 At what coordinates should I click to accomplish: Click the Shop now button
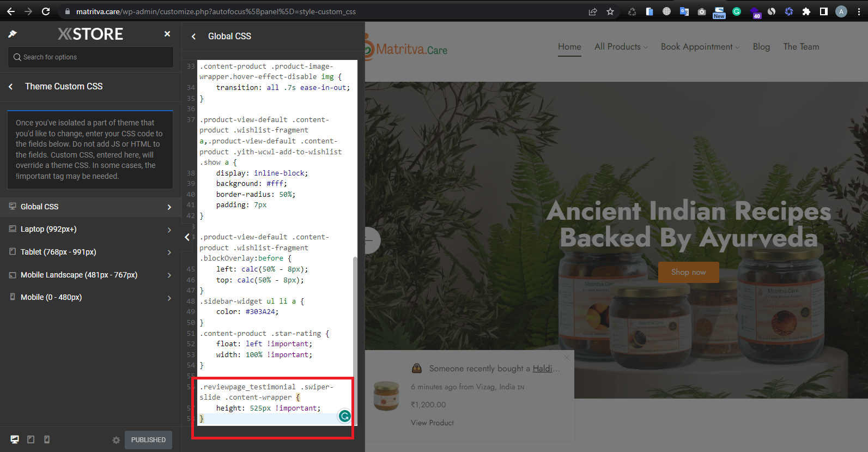(688, 272)
